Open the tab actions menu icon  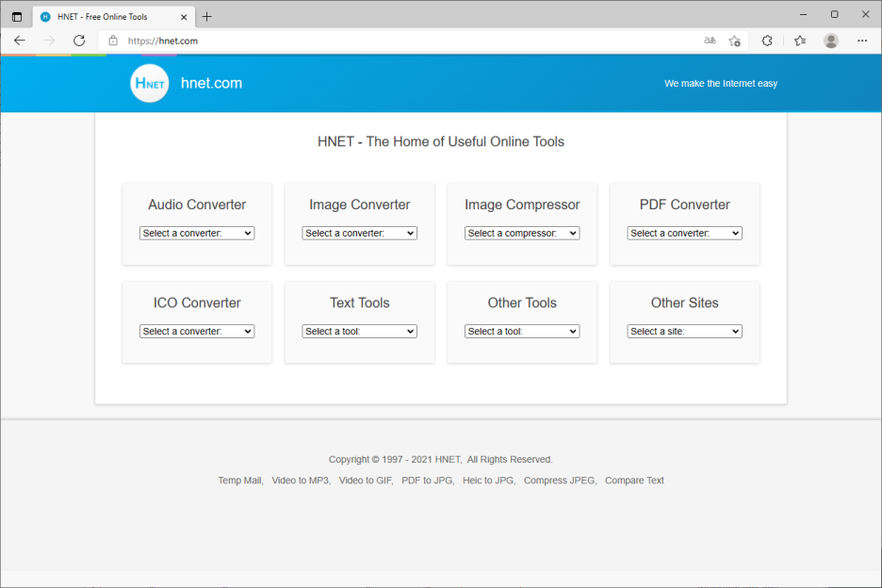pos(17,17)
